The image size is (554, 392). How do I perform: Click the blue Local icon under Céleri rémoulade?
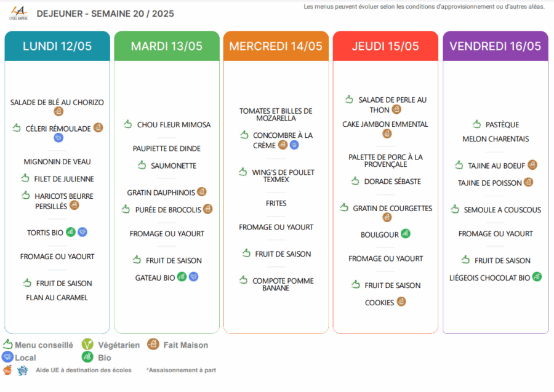tap(58, 138)
